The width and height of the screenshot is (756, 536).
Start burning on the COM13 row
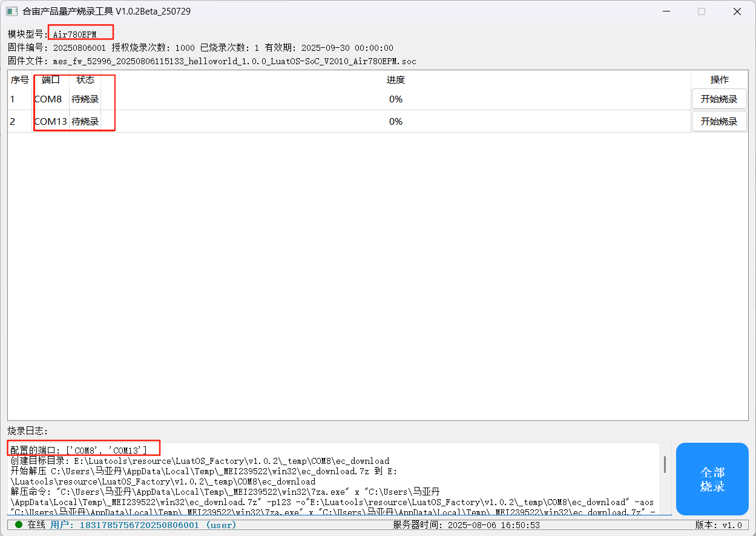pos(719,121)
